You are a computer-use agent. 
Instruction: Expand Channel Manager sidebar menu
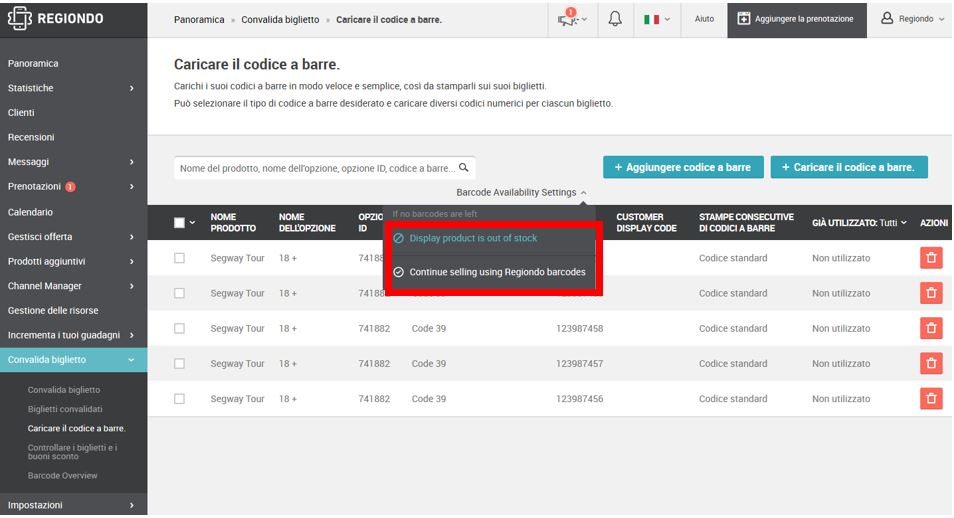pyautogui.click(x=74, y=285)
